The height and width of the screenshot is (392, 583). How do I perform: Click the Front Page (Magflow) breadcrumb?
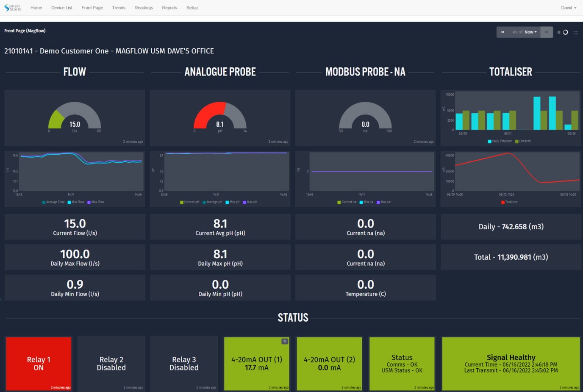tap(25, 31)
